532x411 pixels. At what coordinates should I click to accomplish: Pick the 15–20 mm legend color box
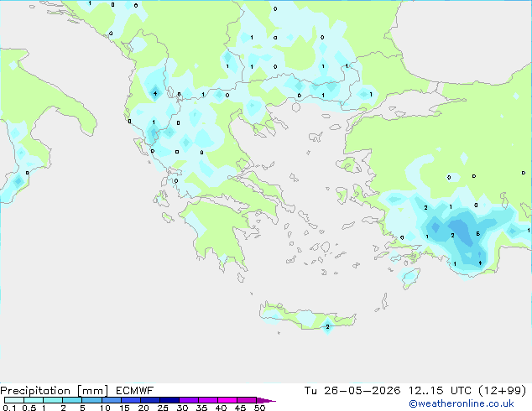[131, 400]
